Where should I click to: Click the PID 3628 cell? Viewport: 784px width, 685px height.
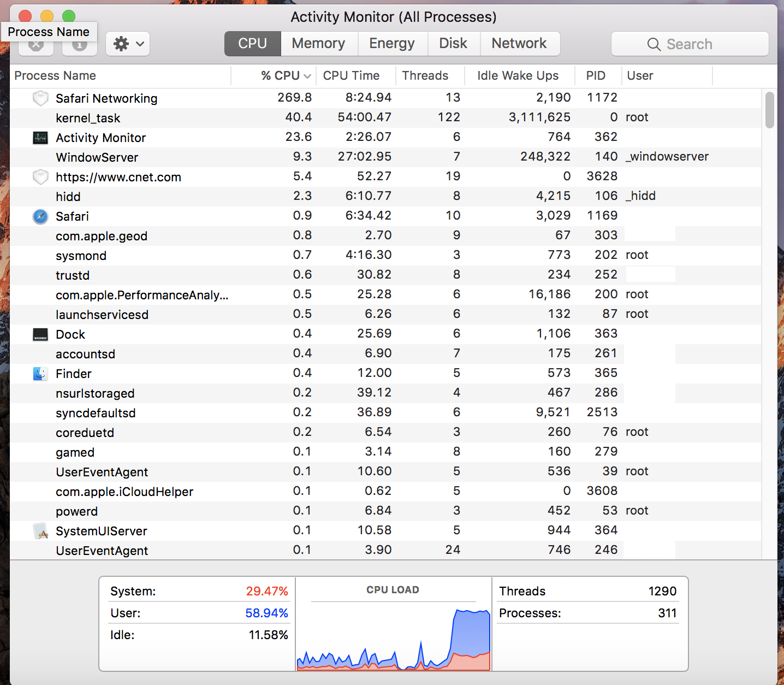coord(602,176)
